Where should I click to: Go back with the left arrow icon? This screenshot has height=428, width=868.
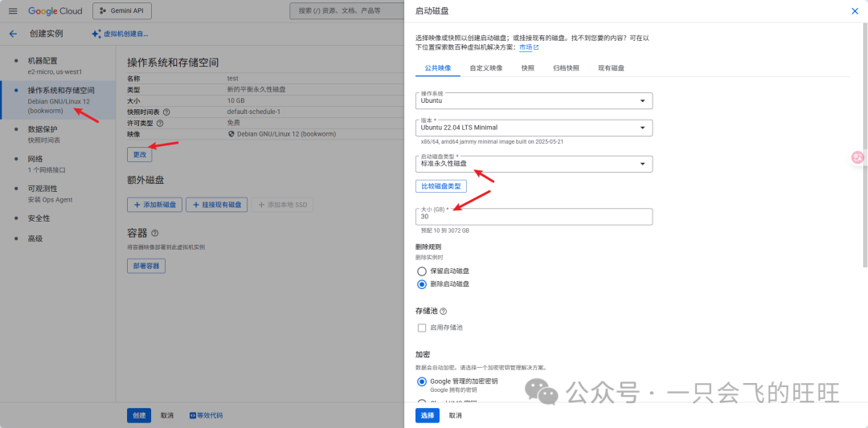click(14, 34)
